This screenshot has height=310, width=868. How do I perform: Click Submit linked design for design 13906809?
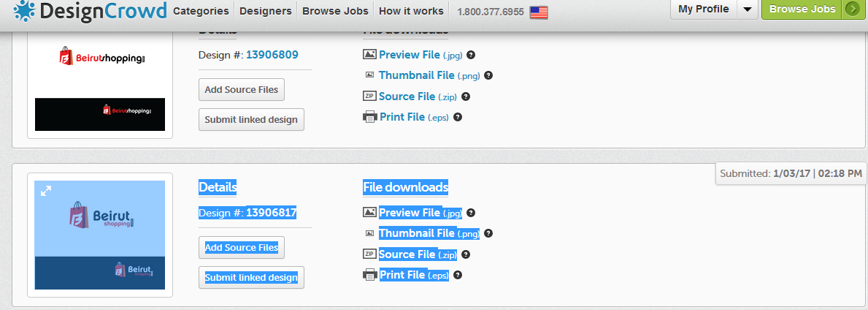(251, 119)
